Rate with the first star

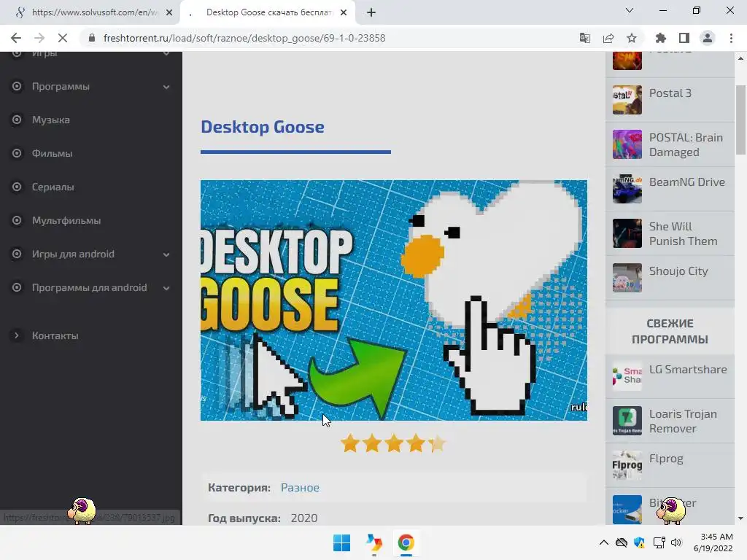[350, 443]
